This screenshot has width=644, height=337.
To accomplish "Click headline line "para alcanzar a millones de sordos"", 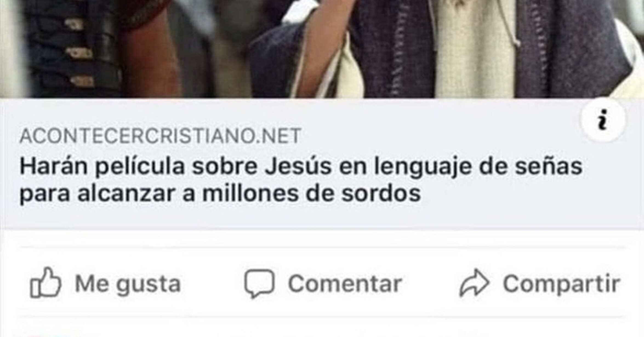I will [220, 194].
